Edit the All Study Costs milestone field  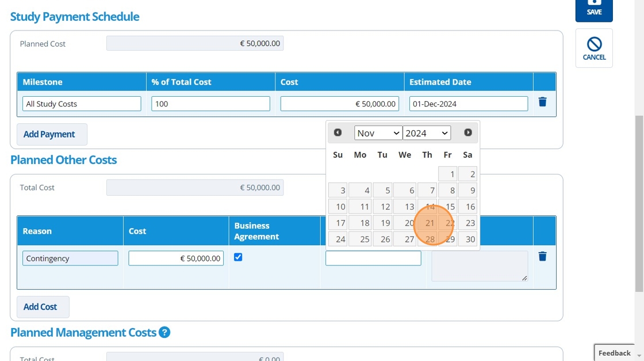82,104
